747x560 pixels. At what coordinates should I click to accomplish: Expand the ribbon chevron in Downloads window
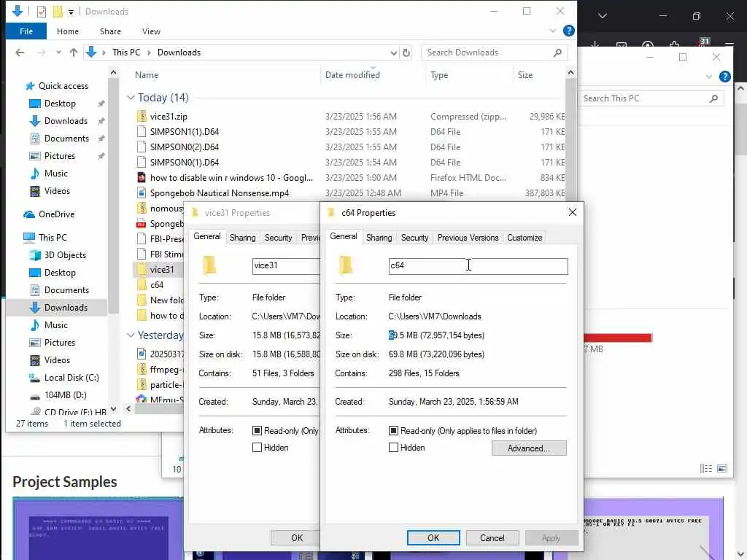point(553,31)
